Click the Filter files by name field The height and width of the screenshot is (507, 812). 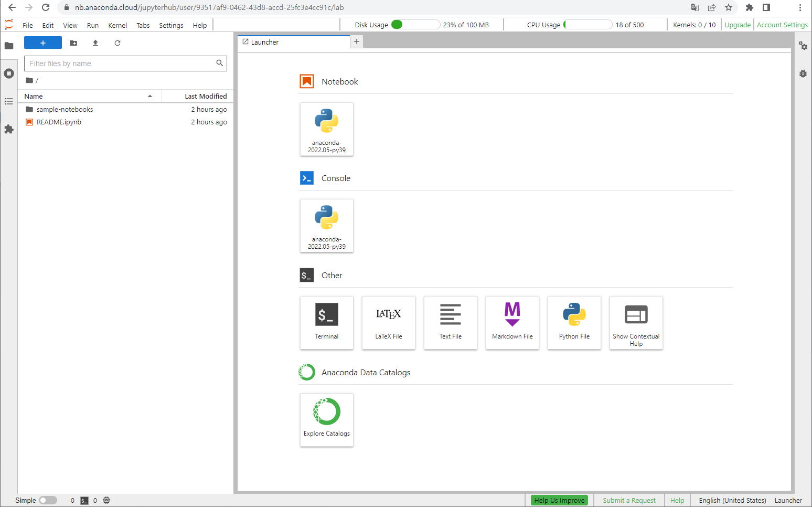point(125,64)
